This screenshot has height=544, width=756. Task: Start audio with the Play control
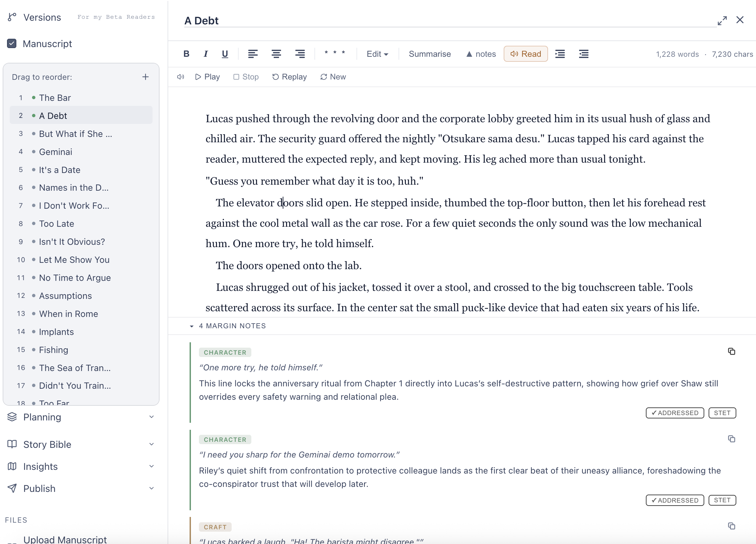tap(207, 77)
